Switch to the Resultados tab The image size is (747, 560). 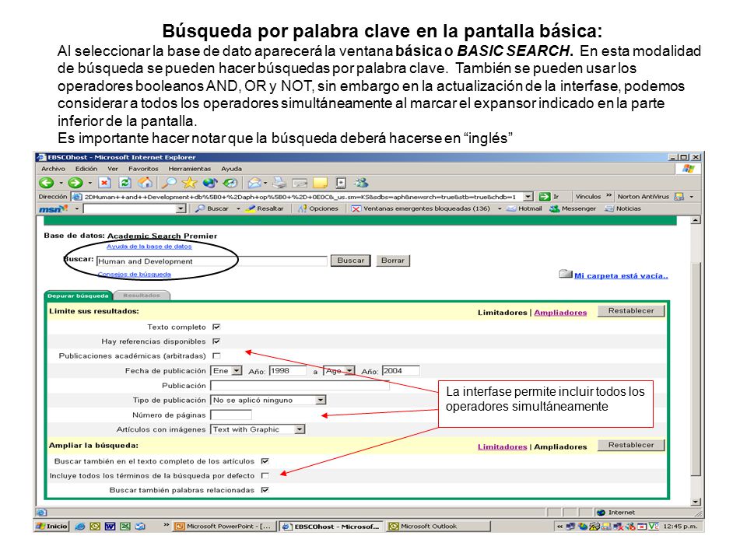pos(142,296)
